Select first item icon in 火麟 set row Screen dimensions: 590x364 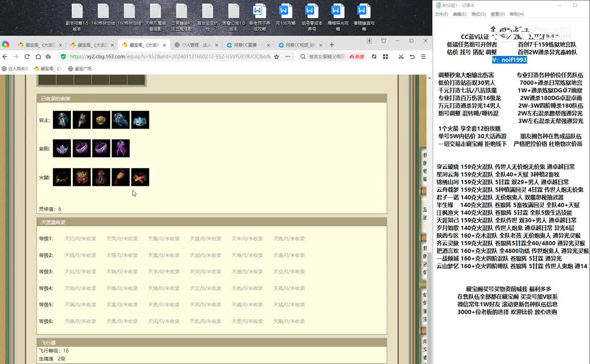(x=62, y=177)
